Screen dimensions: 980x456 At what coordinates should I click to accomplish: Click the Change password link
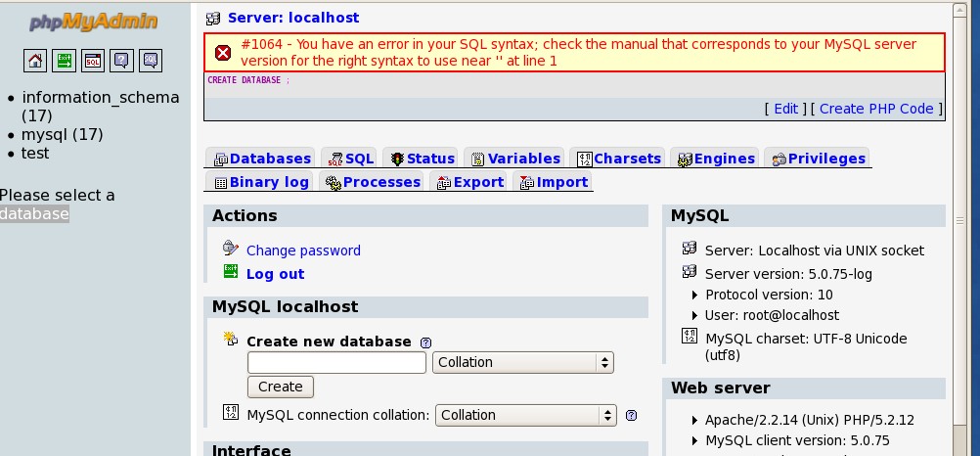[x=303, y=251]
